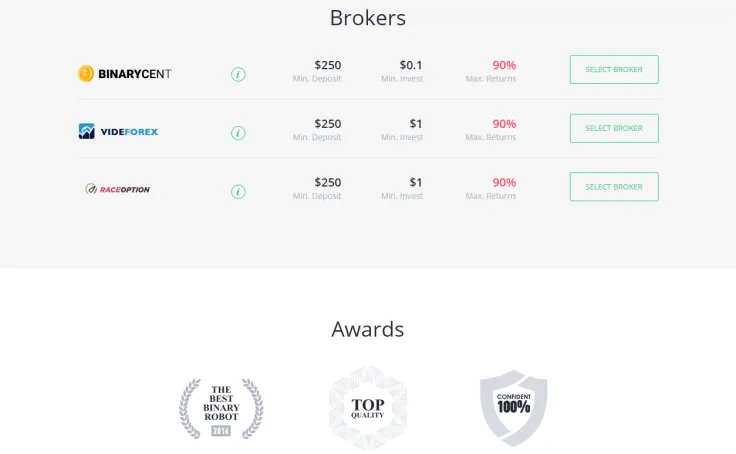Click the VideForex brand name text

pos(130,132)
